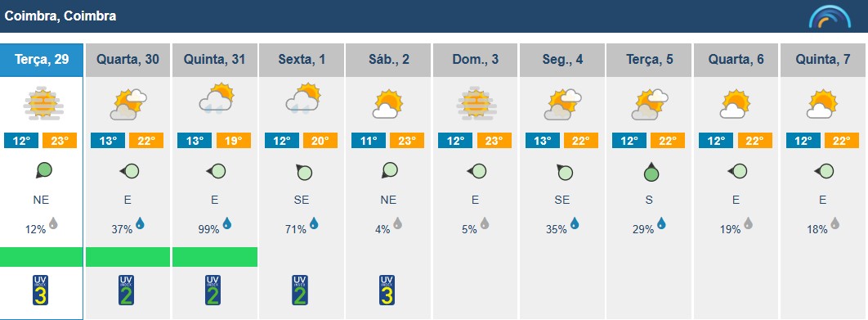
Task: Click the south wind arrow icon for Terça, 5
Action: pyautogui.click(x=651, y=172)
